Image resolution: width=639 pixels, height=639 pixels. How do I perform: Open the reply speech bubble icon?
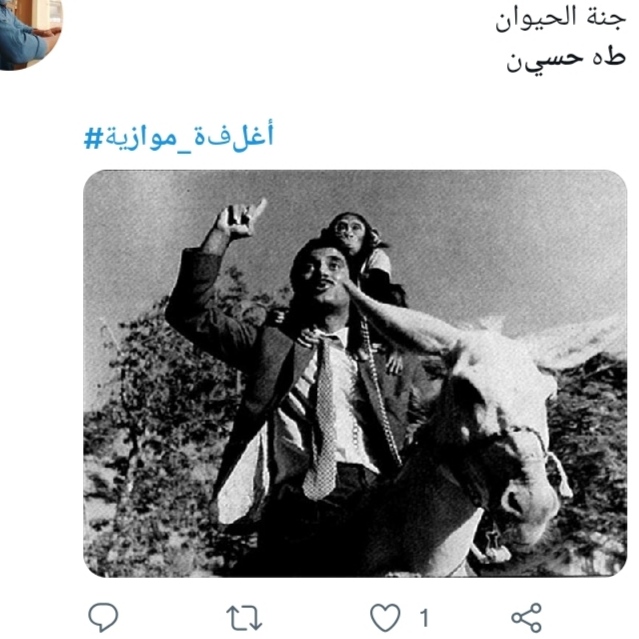coord(104,617)
